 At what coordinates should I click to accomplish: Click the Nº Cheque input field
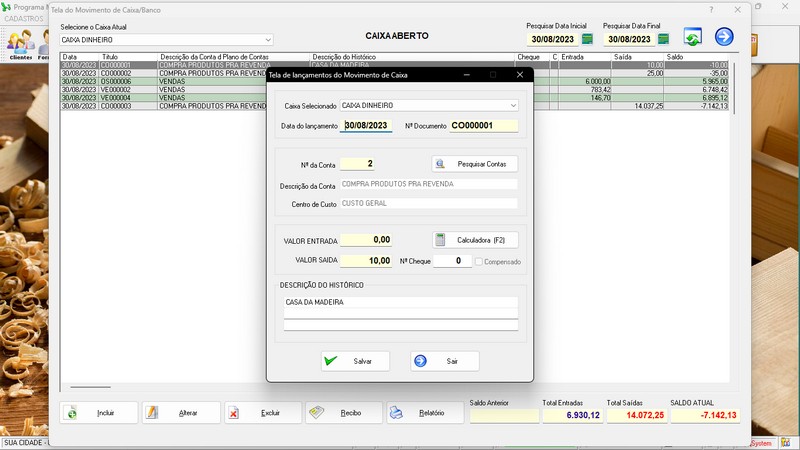click(x=452, y=261)
